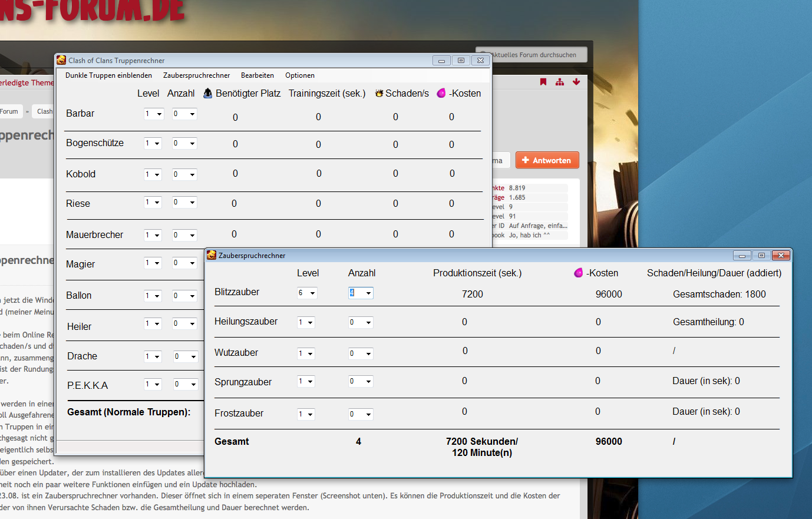The image size is (812, 519).
Task: Click the orange Antworten button
Action: pos(547,160)
